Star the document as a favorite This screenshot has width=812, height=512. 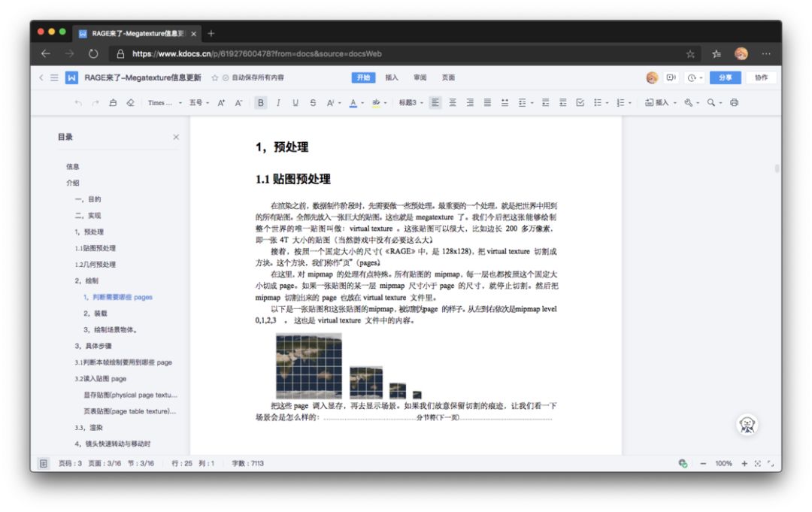(x=214, y=77)
